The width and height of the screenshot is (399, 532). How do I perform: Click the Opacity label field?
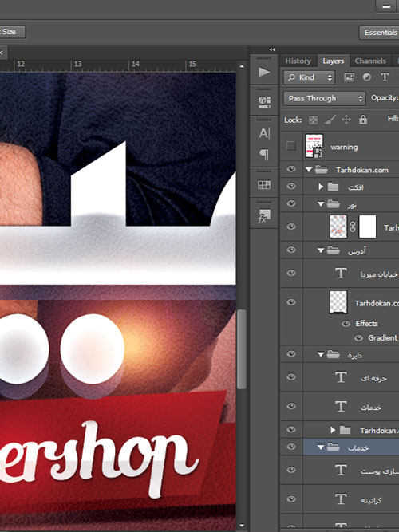click(385, 98)
